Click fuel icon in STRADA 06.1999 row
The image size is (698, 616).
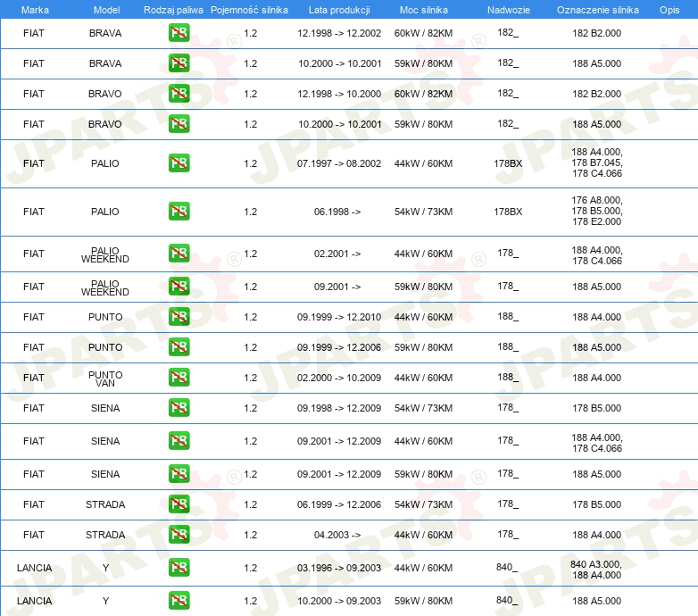179,504
